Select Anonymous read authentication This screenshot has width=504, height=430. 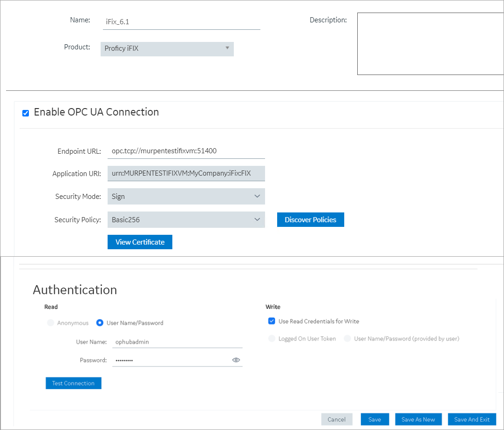click(50, 323)
